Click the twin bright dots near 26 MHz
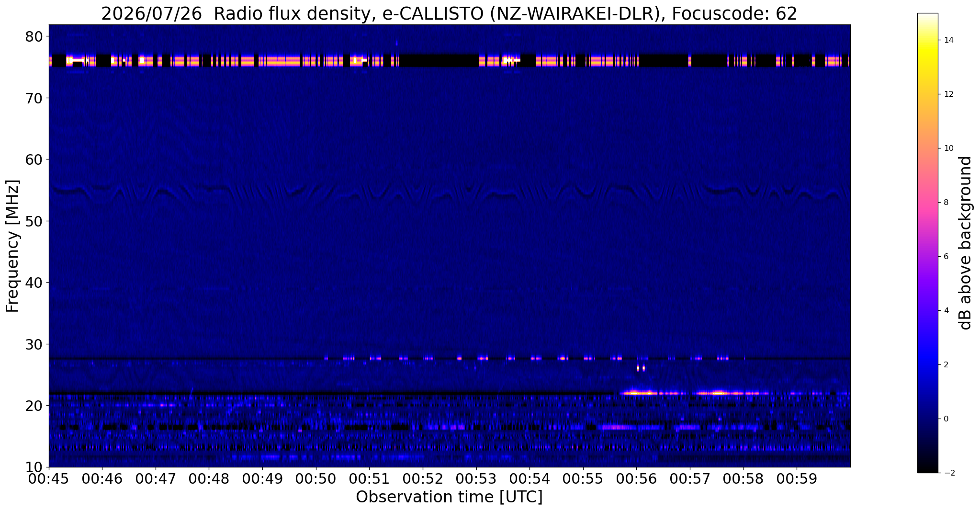 pyautogui.click(x=641, y=368)
